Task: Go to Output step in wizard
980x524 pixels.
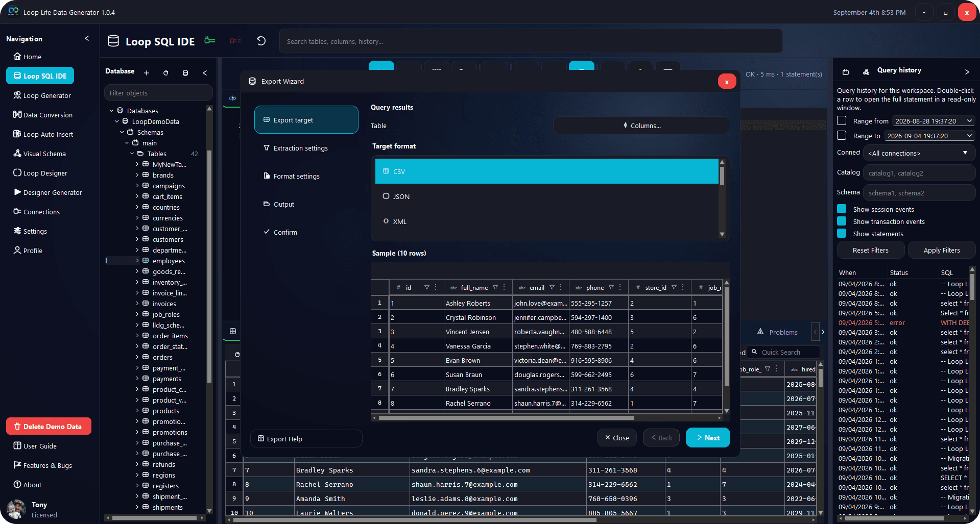Action: 306,204
